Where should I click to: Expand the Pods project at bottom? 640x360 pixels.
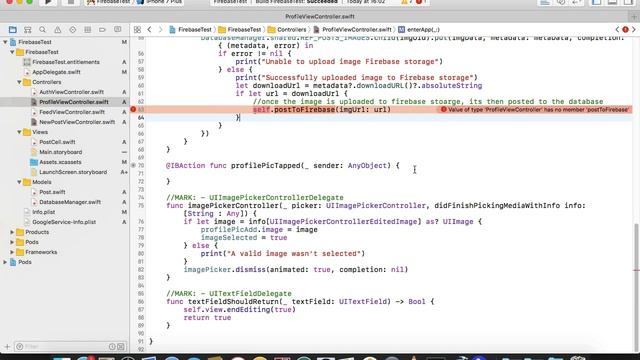(x=5, y=262)
